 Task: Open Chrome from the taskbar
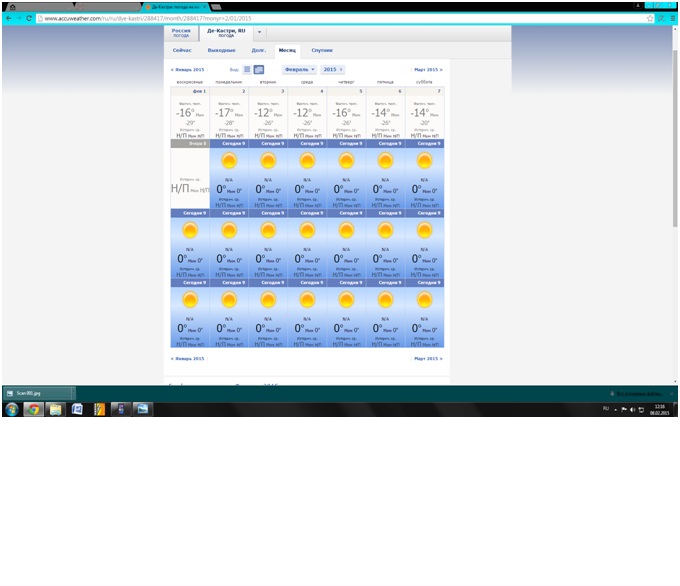[33, 409]
